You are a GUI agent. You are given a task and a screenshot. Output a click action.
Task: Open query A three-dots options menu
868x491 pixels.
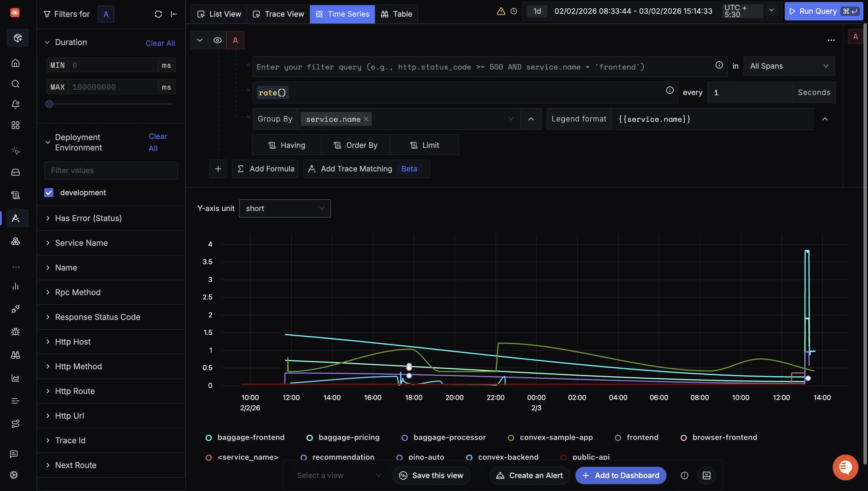[831, 40]
